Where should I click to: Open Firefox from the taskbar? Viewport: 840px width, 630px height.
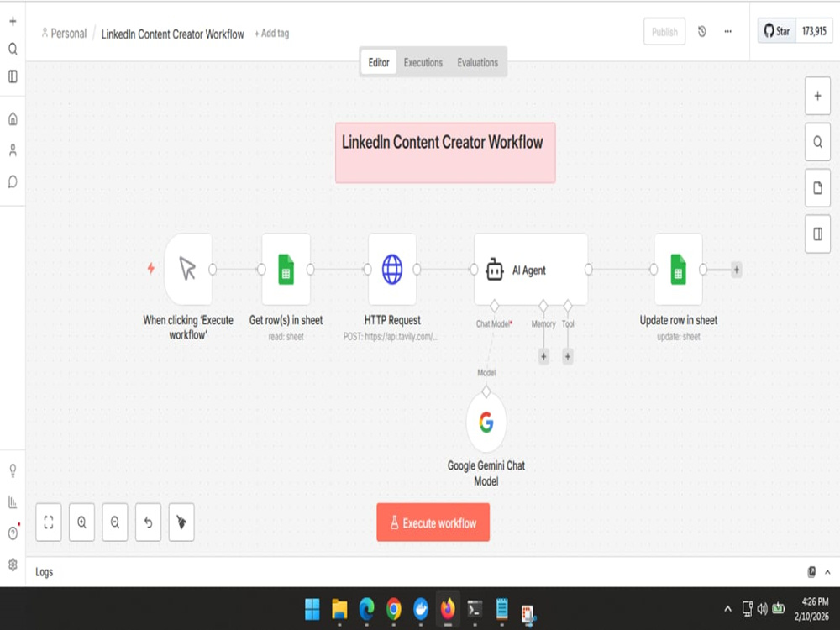click(448, 609)
